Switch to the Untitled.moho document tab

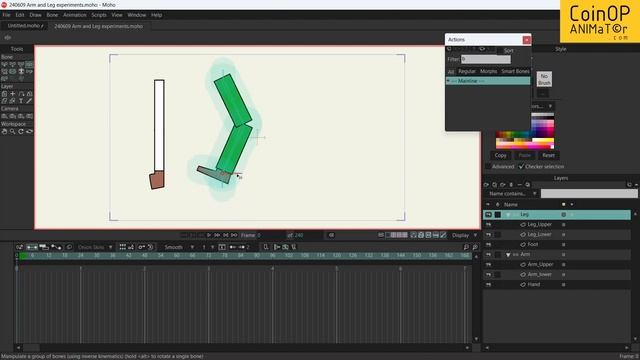pos(25,26)
